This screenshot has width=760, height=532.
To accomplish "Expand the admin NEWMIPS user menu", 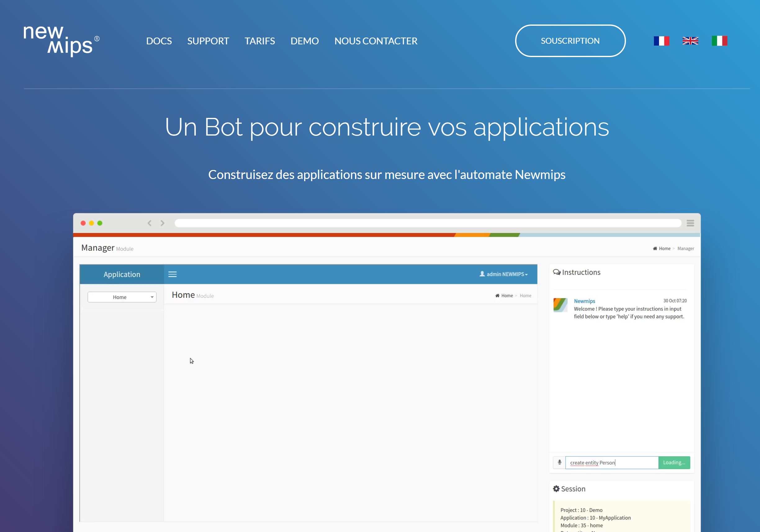I will click(503, 274).
